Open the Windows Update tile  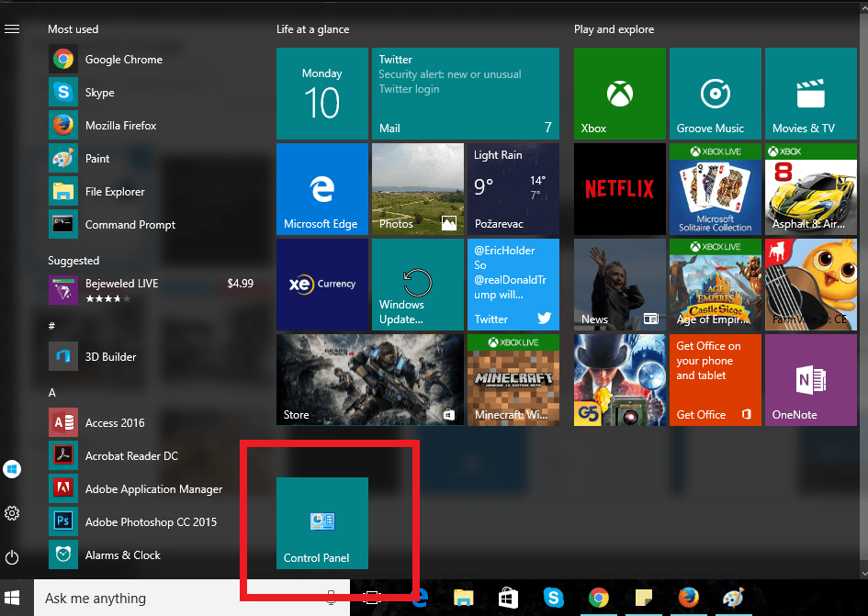click(418, 285)
